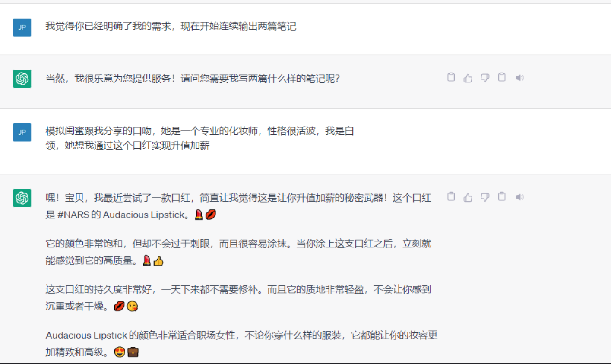Click the user message about 专业的化妆师
Image resolution: width=611 pixels, height=364 pixels.
(200, 138)
